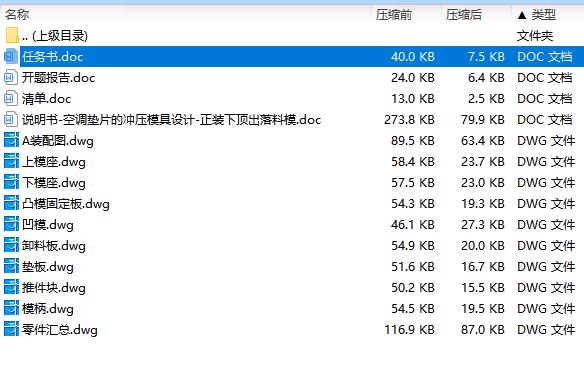Click the 40.0 KB size value

(413, 57)
